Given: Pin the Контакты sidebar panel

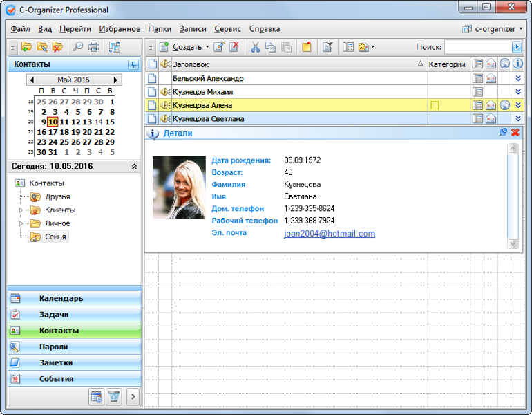Looking at the screenshot, I should pyautogui.click(x=133, y=64).
